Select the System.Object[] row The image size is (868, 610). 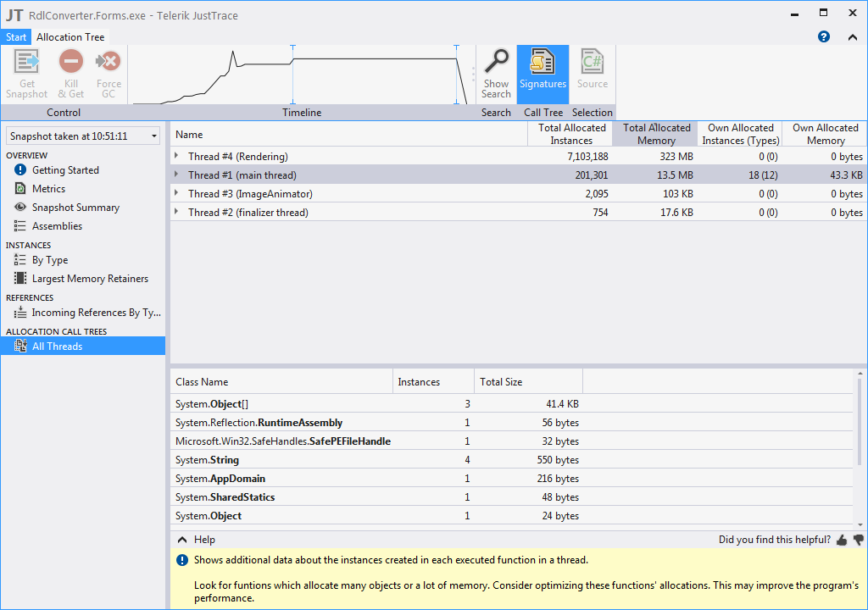tap(511, 403)
